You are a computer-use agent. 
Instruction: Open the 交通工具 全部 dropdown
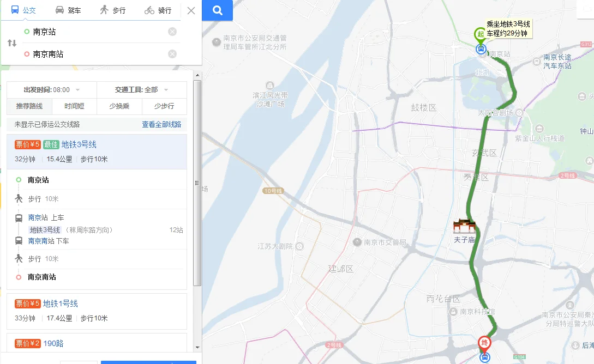141,89
